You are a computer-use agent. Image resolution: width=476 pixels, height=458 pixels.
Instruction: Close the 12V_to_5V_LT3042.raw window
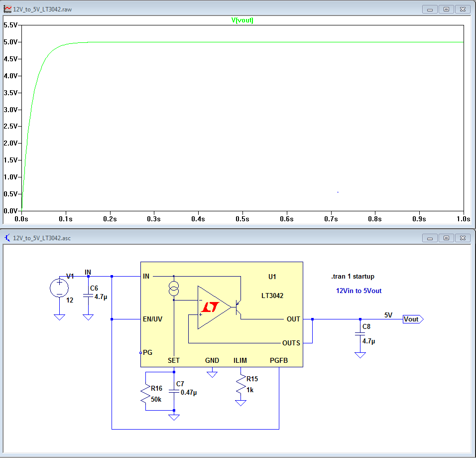pyautogui.click(x=463, y=9)
